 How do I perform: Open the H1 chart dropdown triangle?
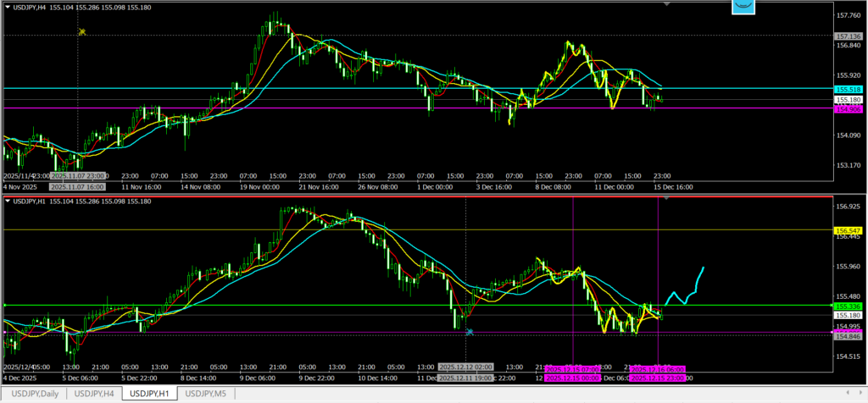[x=8, y=201]
